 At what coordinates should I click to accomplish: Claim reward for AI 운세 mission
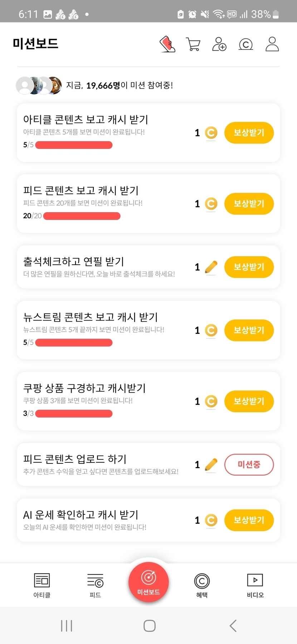click(x=249, y=520)
